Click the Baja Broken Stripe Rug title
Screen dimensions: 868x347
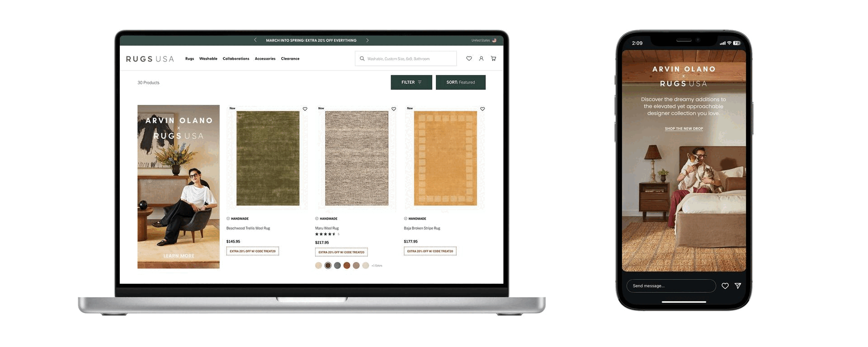tap(422, 228)
